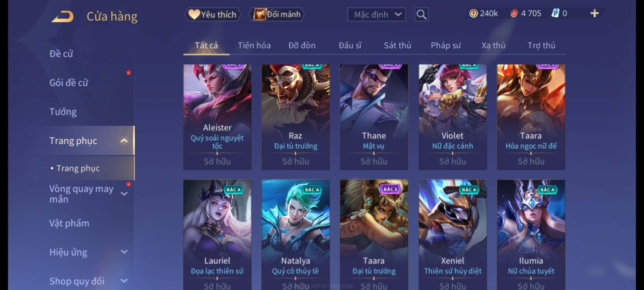Switch to the Sát thủ tab
This screenshot has width=644, height=290.
click(x=397, y=45)
